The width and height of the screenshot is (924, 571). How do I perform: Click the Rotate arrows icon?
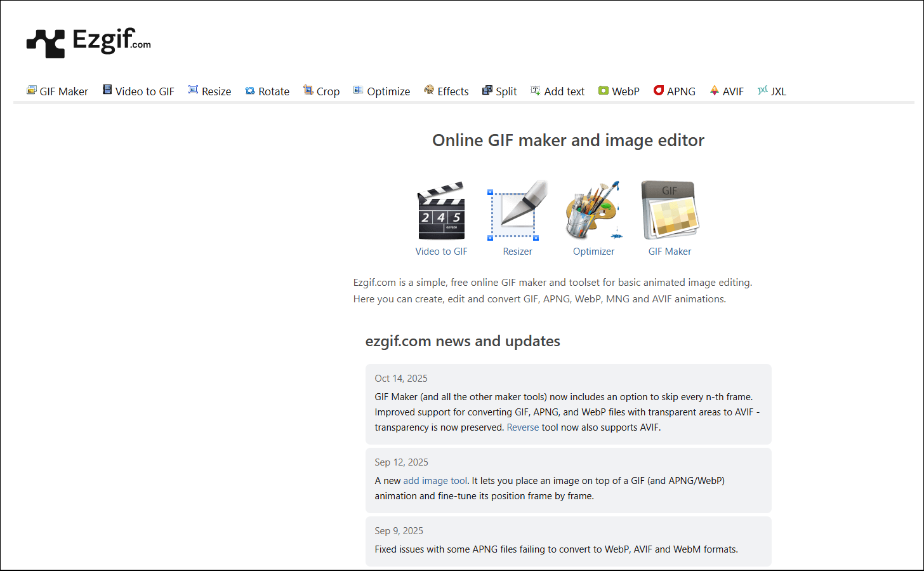pyautogui.click(x=250, y=91)
